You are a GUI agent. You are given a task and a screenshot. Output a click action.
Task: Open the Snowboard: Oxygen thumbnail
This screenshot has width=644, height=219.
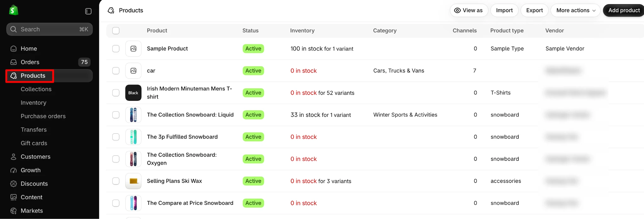[x=133, y=159]
